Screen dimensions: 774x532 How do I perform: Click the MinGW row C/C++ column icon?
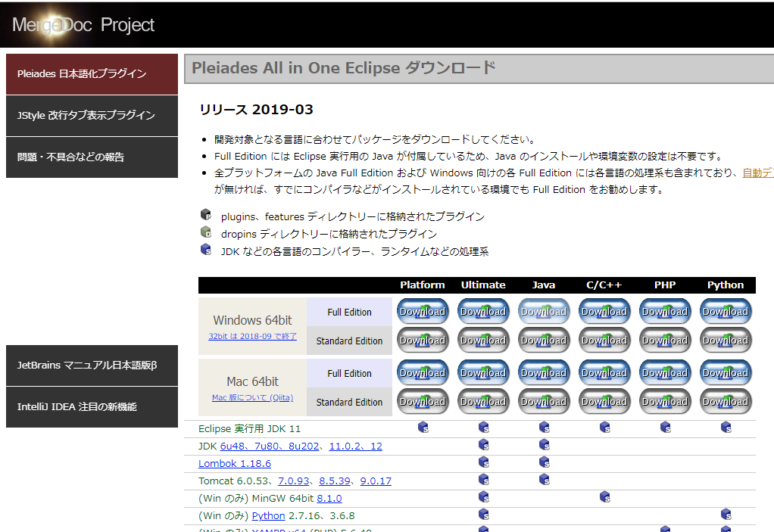[x=604, y=497]
